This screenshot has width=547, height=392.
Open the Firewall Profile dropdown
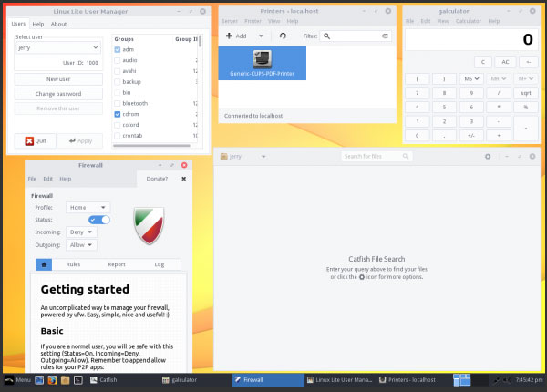click(x=88, y=208)
